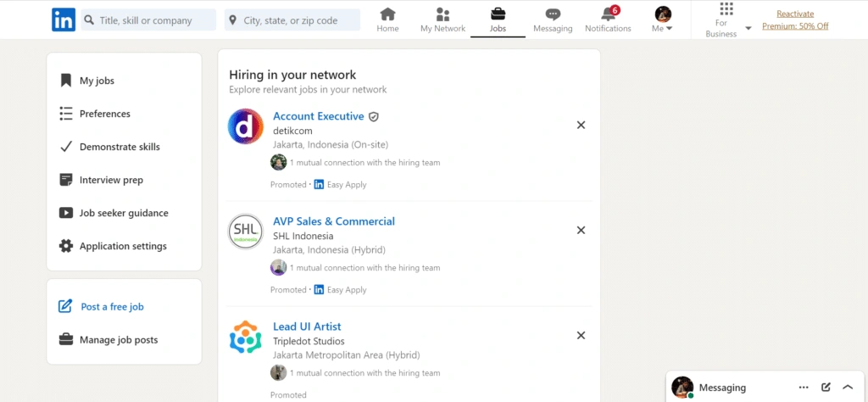Screen dimensions: 868x402
Task: Click the Tripledot Studios logo
Action: (246, 337)
